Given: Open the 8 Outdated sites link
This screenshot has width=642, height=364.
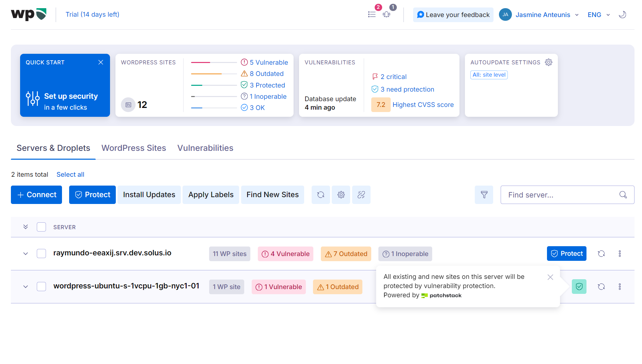Looking at the screenshot, I should [x=267, y=74].
